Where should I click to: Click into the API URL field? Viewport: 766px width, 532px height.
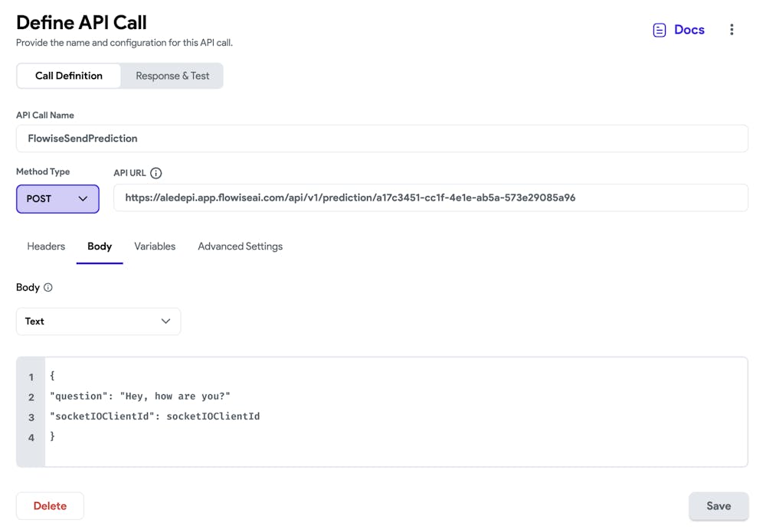point(430,197)
